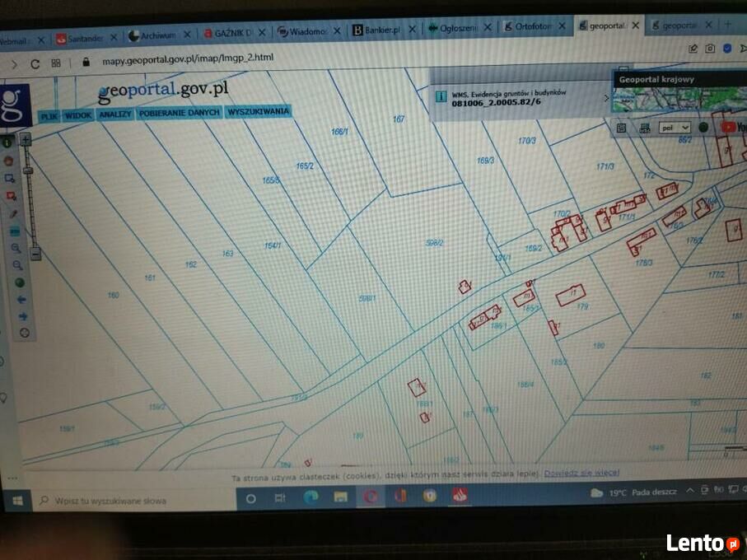Click parcel label 161 on the map
Image resolution: width=747 pixels, height=560 pixels.
(x=150, y=278)
